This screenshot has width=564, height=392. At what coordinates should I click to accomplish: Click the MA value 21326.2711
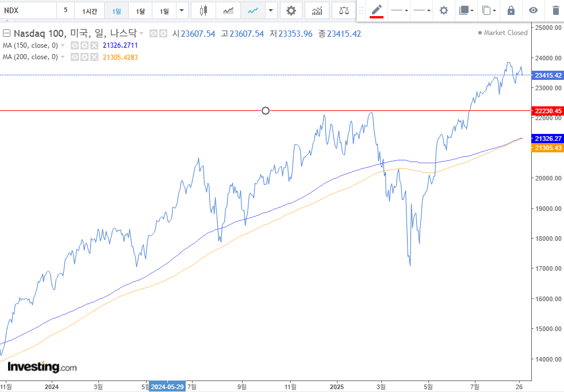click(x=120, y=45)
